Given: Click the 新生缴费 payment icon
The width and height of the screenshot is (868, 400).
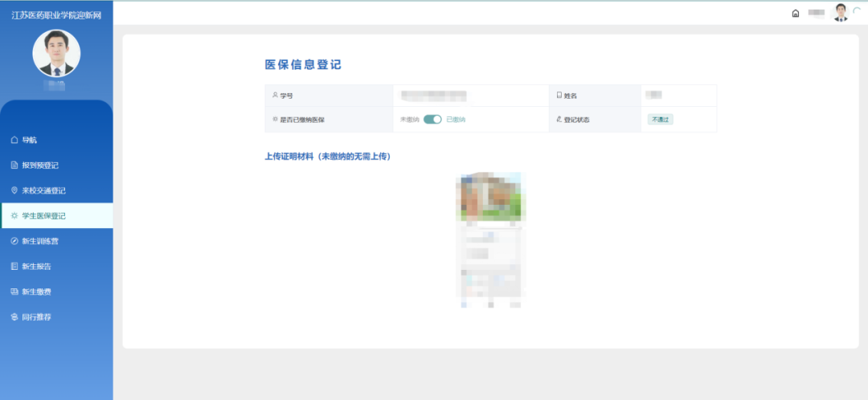Looking at the screenshot, I should click(14, 292).
